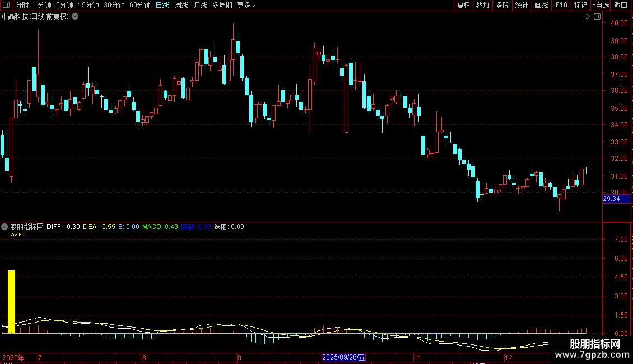Select the 15分钟 period tab
Viewport: 633px width, 364px height.
[88, 5]
